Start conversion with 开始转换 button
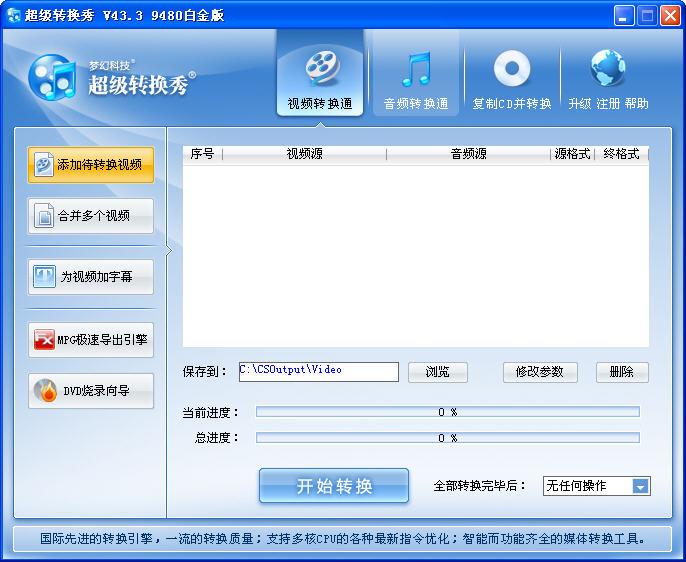Image resolution: width=686 pixels, height=562 pixels. (x=334, y=486)
